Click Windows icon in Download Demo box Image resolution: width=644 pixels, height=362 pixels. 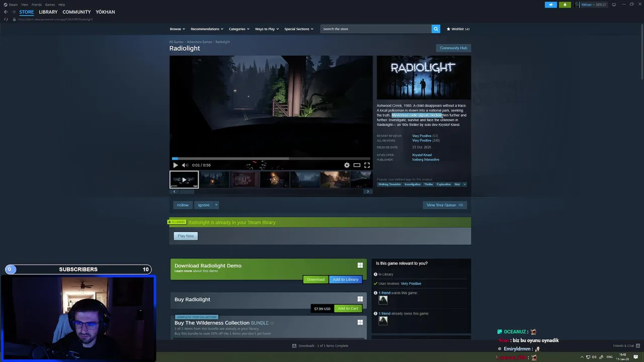[x=360, y=265]
